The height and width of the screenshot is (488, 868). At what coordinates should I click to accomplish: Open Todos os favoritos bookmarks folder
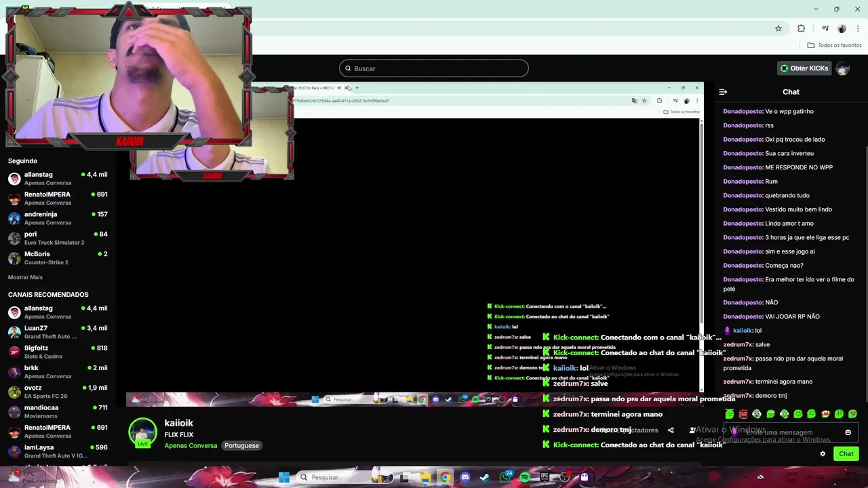pos(834,45)
